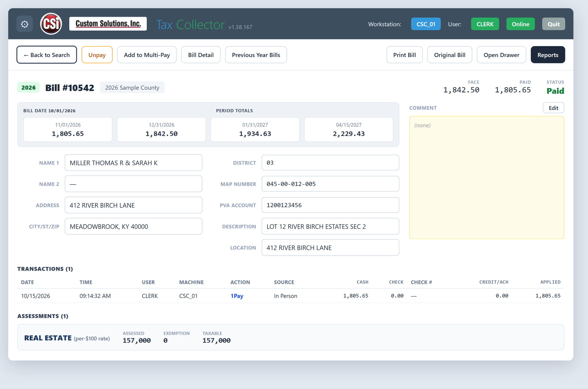Click the CREDIT/ACH column header

tap(494, 282)
